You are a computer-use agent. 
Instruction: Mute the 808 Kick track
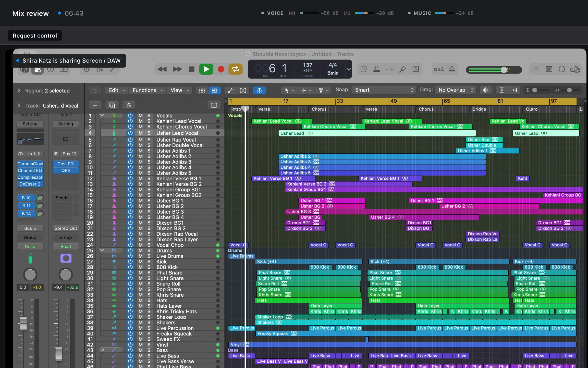(141, 267)
